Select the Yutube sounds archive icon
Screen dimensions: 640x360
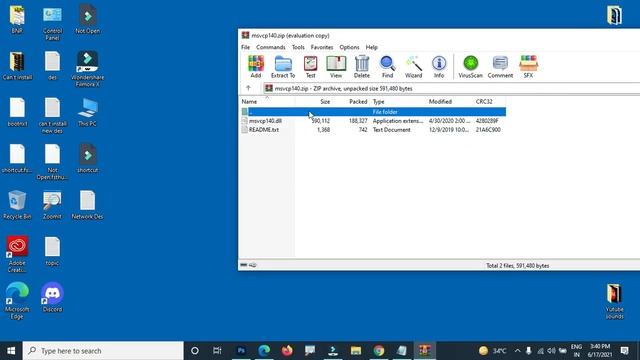click(614, 302)
